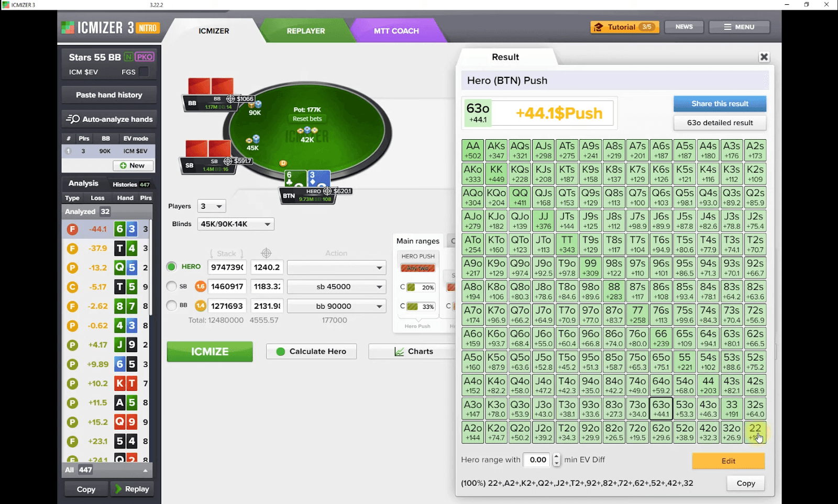The height and width of the screenshot is (504, 838).
Task: Select the HERO radio button
Action: click(x=171, y=267)
